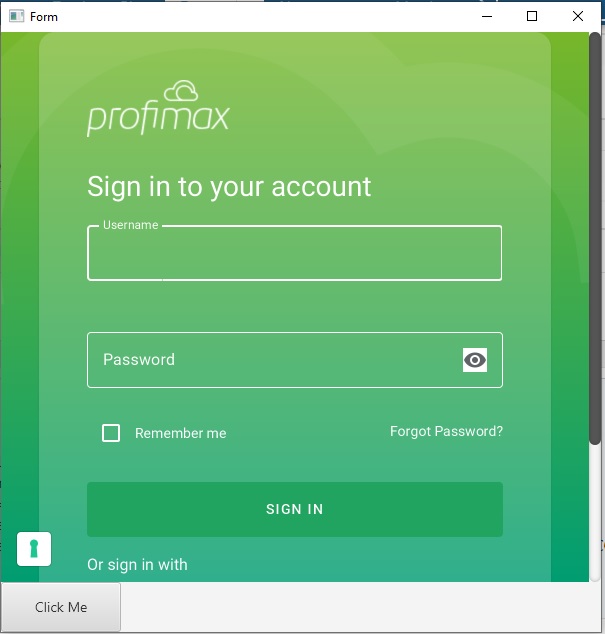Maximize the Form window
This screenshot has height=634, width=605.
pos(532,16)
